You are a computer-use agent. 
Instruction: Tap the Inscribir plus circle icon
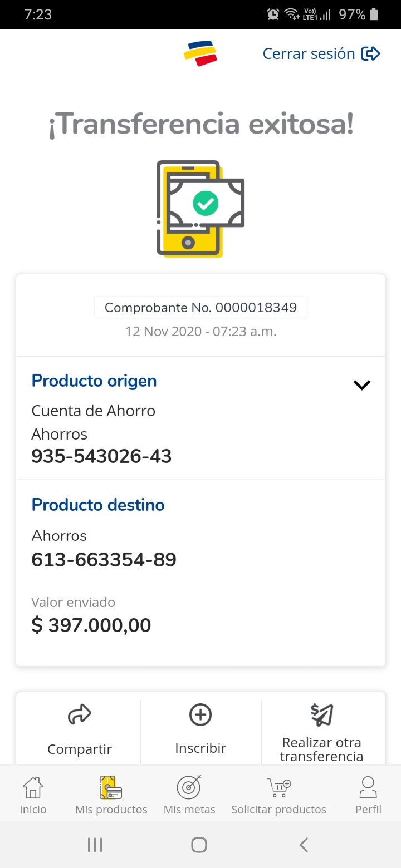tap(200, 715)
